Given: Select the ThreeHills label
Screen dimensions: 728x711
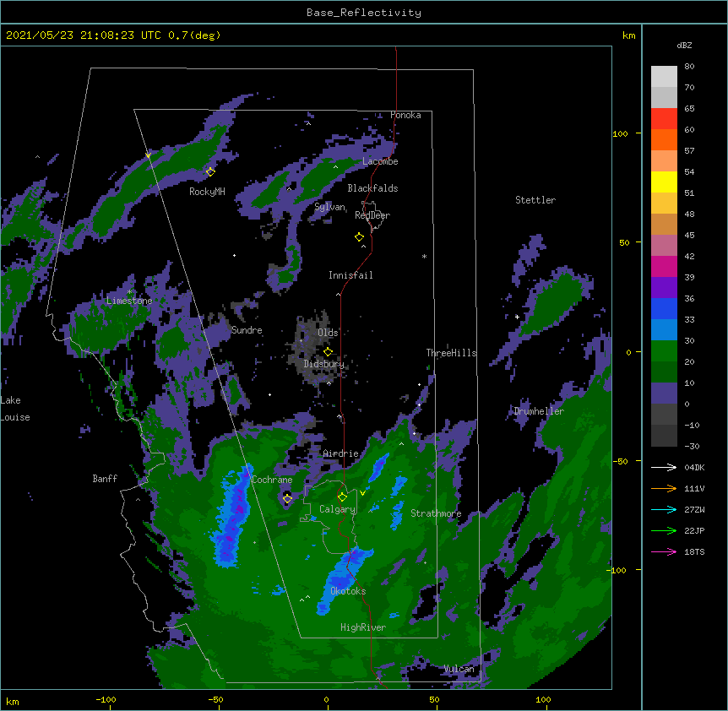Looking at the screenshot, I should (x=451, y=353).
